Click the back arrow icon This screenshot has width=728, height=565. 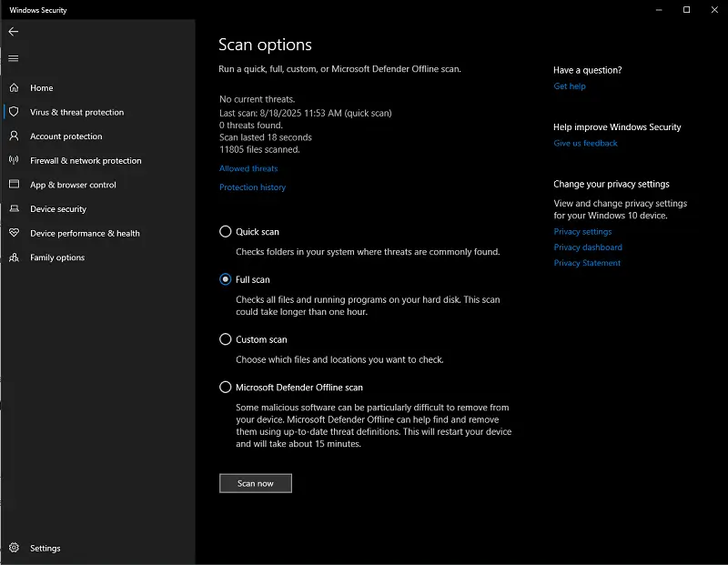[14, 32]
